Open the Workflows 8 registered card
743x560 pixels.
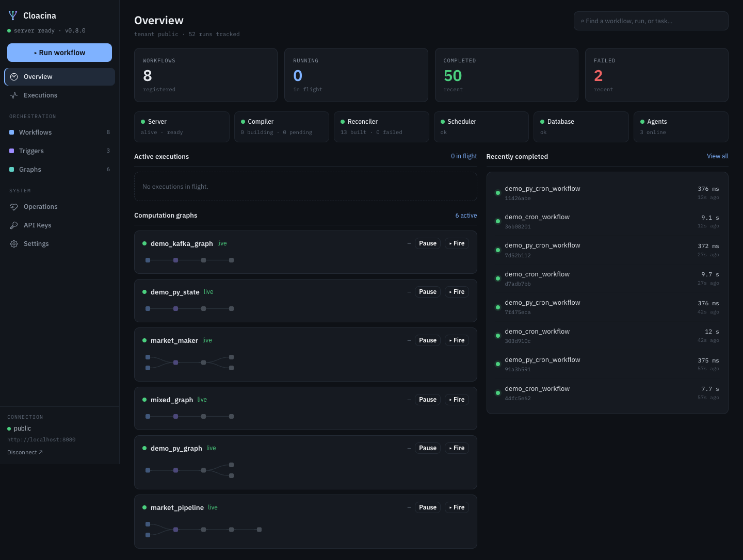[x=206, y=75]
